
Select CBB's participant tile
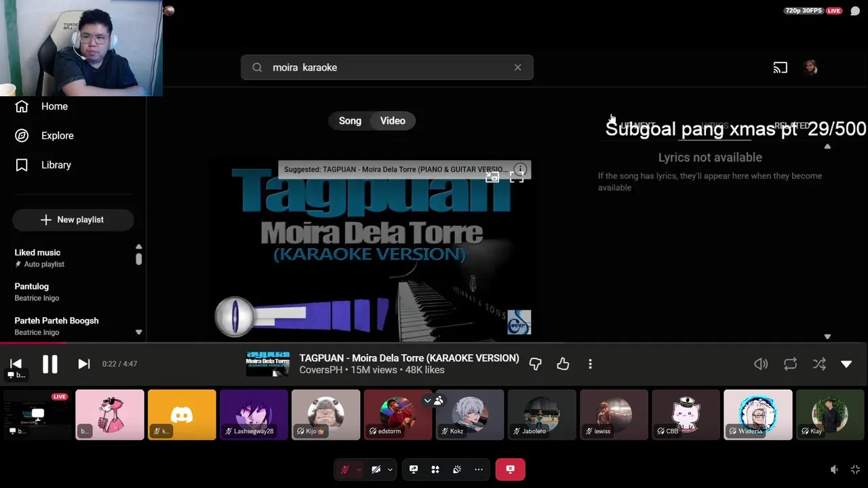tap(686, 415)
